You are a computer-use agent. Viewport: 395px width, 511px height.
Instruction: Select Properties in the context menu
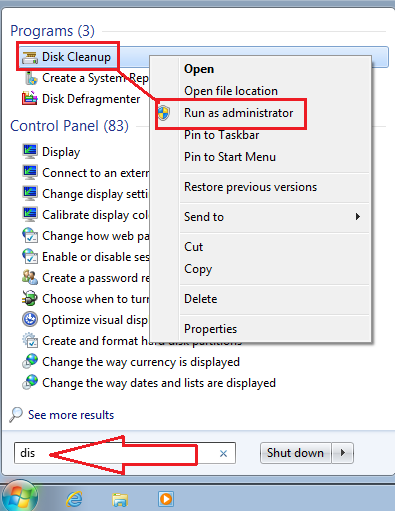click(210, 329)
